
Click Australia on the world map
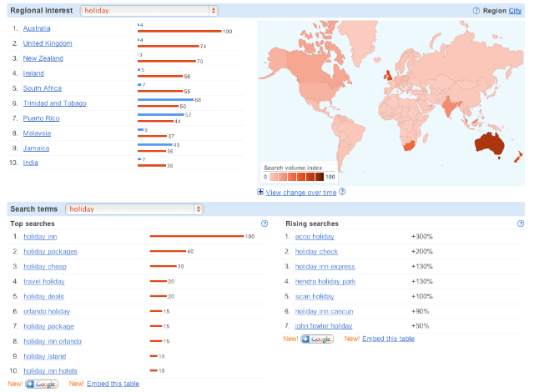pyautogui.click(x=489, y=144)
